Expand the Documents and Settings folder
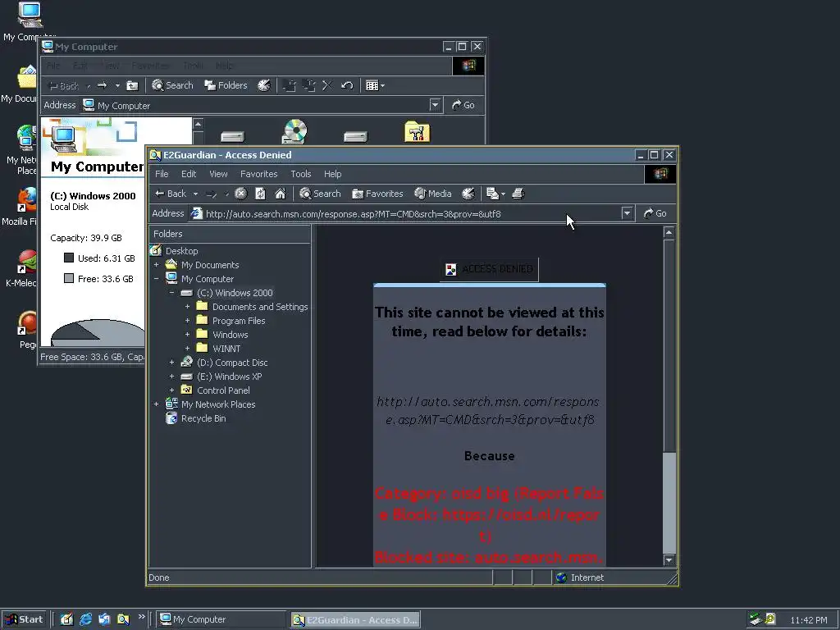Screen dimensions: 840x630 tap(188, 307)
